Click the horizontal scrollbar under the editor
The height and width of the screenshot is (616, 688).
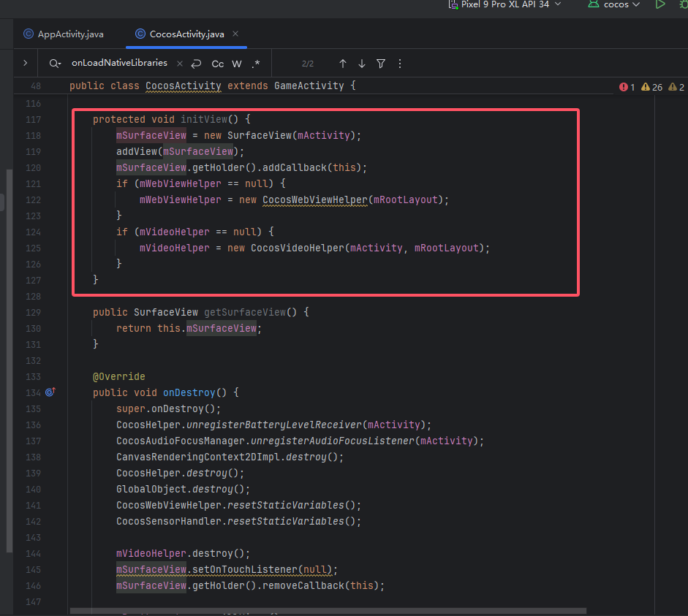click(329, 609)
